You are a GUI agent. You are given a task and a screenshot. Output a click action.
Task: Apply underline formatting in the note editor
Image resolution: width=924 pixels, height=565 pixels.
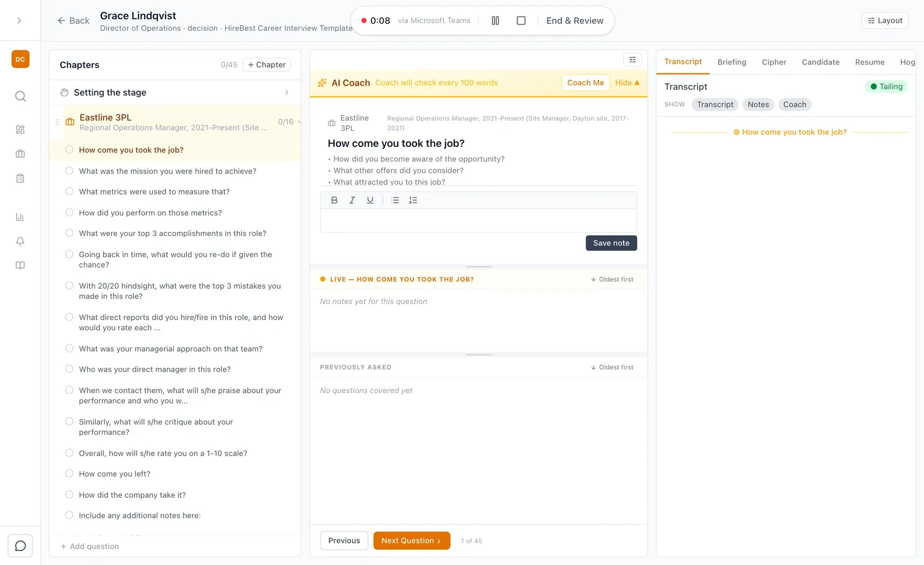pos(370,200)
